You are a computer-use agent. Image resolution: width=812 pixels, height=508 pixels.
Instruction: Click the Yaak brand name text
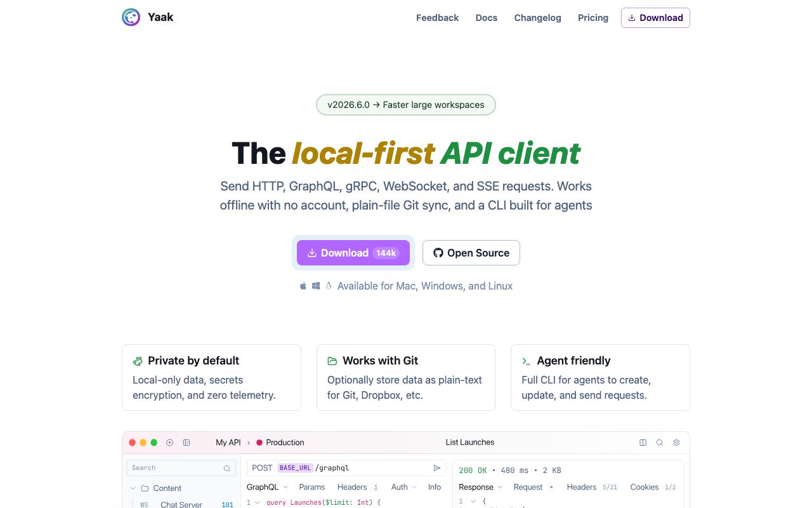click(160, 17)
